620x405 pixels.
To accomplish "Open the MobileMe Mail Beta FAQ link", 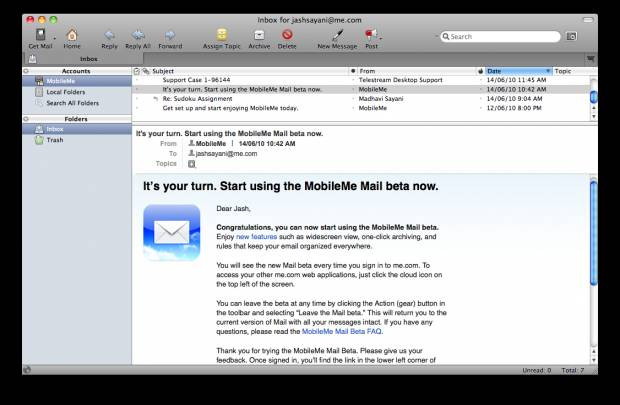I will (342, 331).
